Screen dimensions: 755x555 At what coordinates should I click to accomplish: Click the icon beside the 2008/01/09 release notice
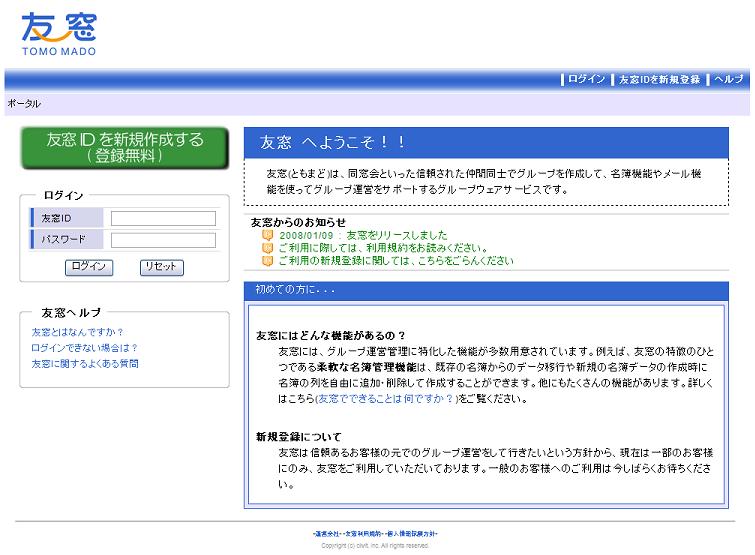[267, 235]
